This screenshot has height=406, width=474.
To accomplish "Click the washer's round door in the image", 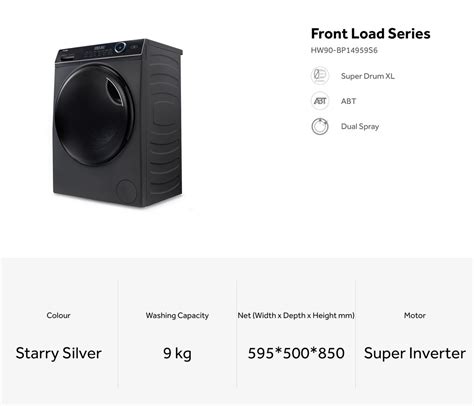I will 94,114.
